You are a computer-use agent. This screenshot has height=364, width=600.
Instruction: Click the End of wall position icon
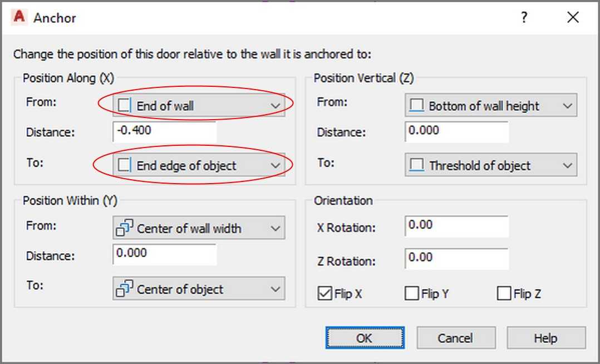coord(124,105)
